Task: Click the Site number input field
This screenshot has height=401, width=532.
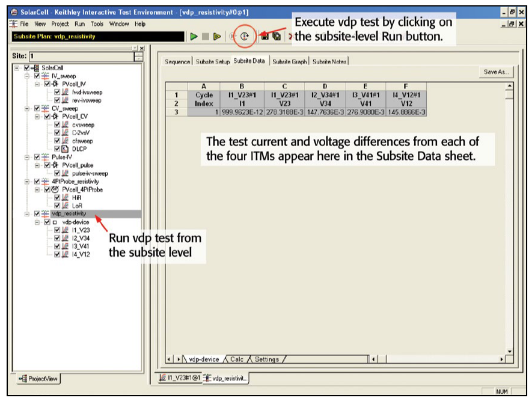Action: point(77,55)
